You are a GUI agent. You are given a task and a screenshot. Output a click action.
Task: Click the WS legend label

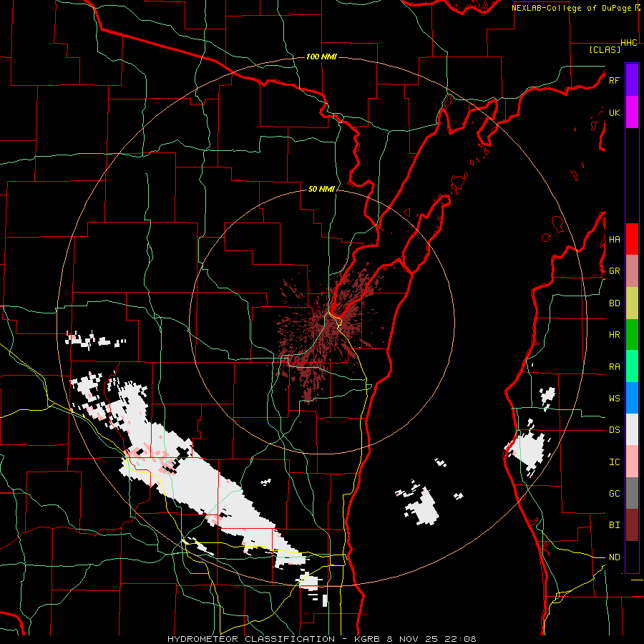(x=614, y=399)
